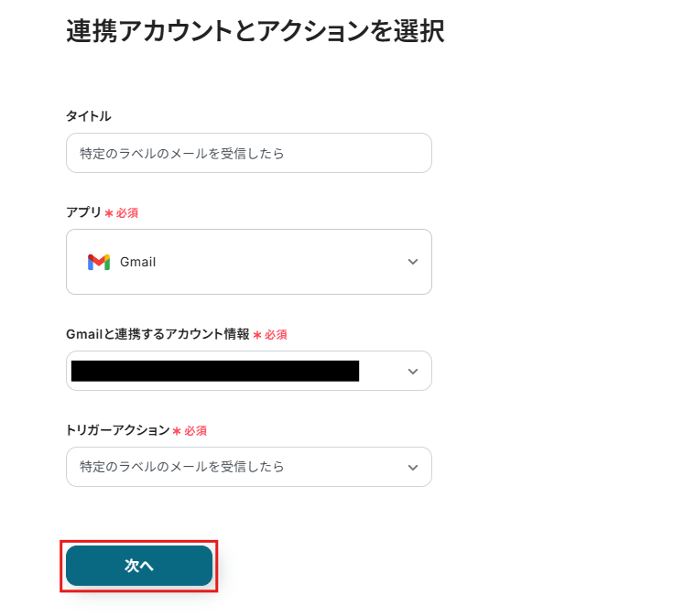Click the red asterisk after アカウント情報
Screen dimensions: 674x616
click(257, 335)
